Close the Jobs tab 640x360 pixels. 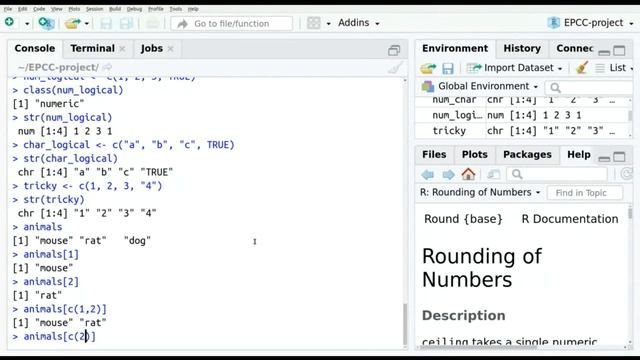(x=171, y=49)
